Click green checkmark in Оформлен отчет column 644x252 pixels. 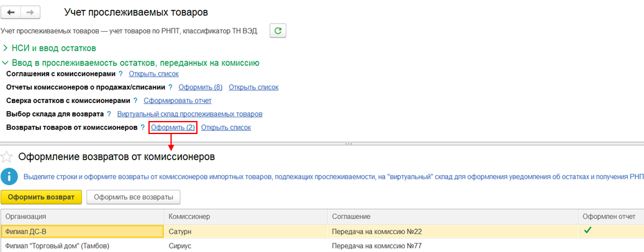[x=587, y=231]
